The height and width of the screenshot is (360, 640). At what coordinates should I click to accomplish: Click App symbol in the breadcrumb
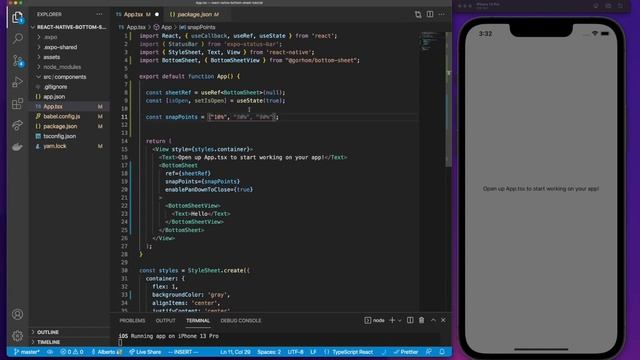[x=163, y=27]
